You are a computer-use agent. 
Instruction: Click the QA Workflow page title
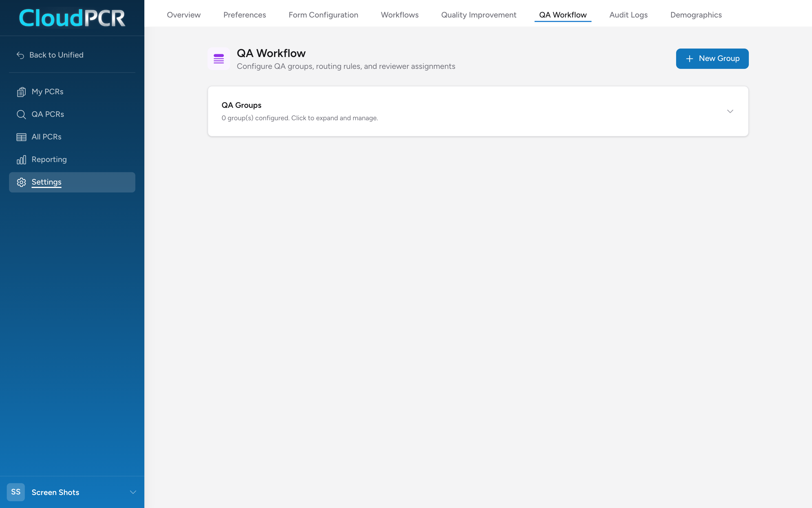point(271,53)
